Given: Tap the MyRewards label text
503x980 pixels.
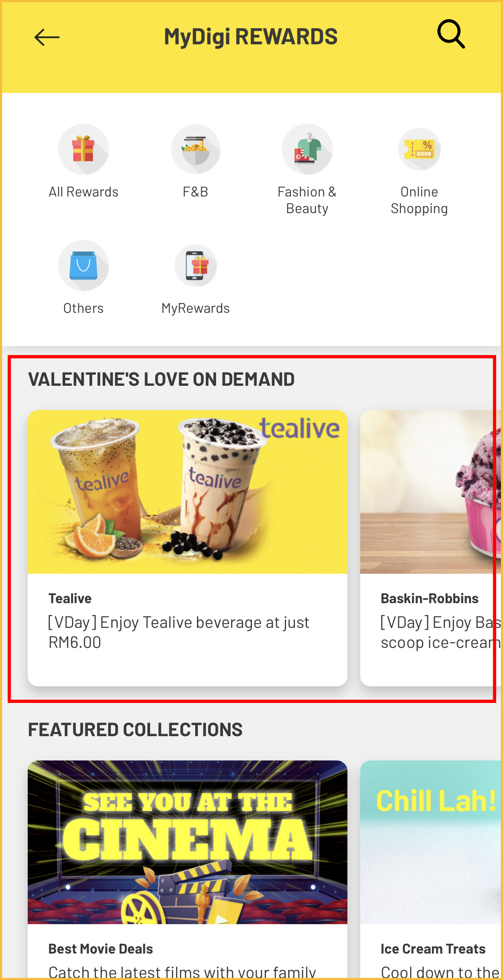Looking at the screenshot, I should (196, 308).
